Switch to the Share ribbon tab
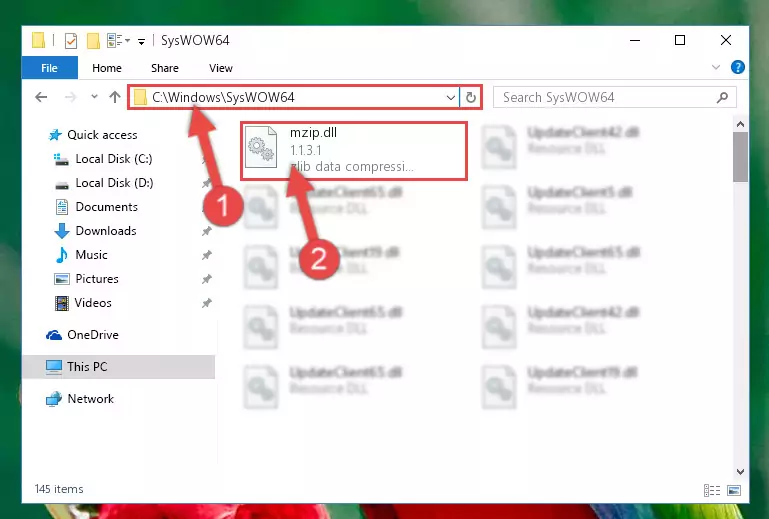769x519 pixels. click(x=165, y=68)
